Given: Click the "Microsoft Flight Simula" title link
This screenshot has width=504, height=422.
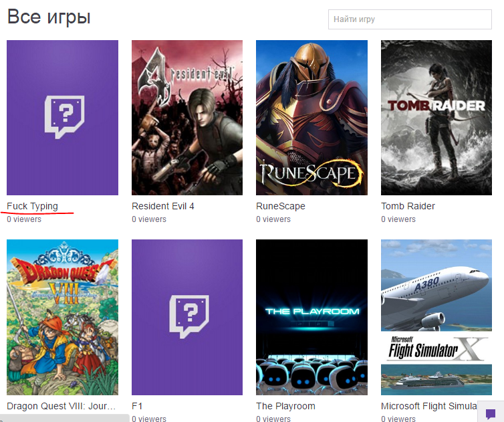Looking at the screenshot, I should point(428,406).
